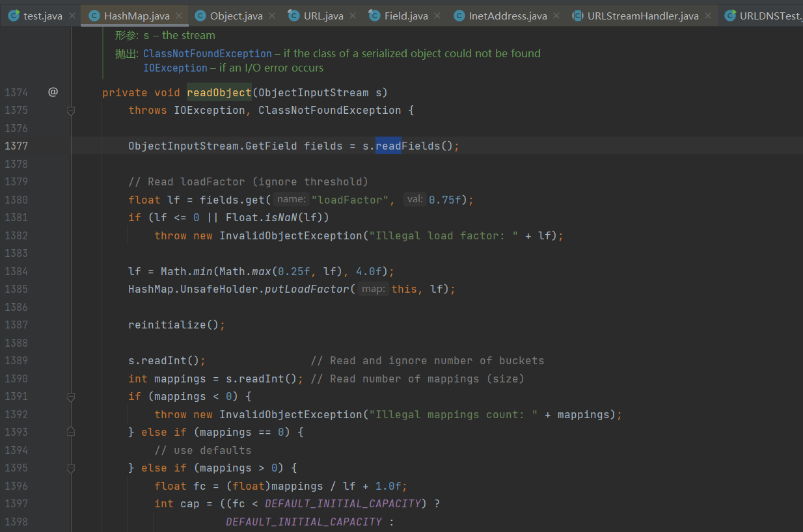
Task: Click the file icon on Field.java tab
Action: click(x=374, y=16)
